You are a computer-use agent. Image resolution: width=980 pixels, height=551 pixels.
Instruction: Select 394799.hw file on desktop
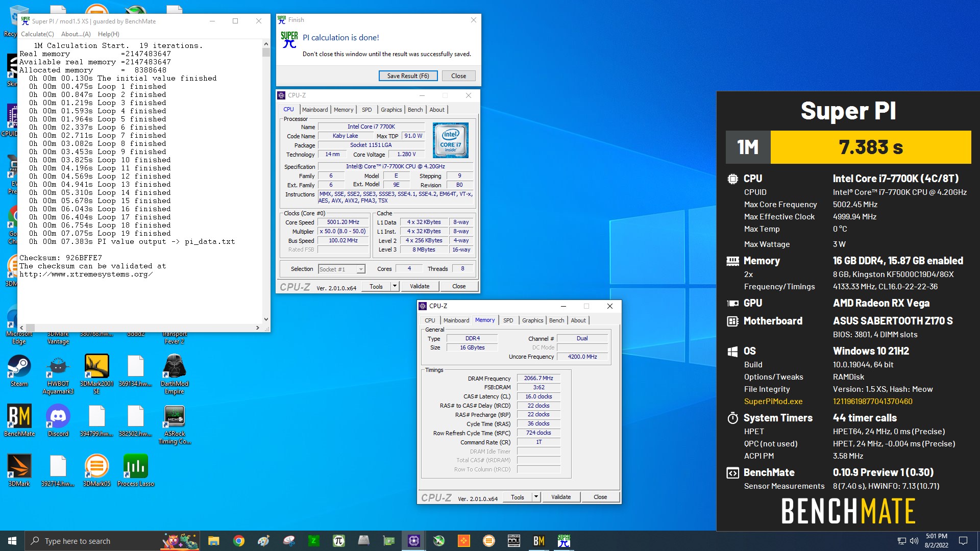[96, 420]
